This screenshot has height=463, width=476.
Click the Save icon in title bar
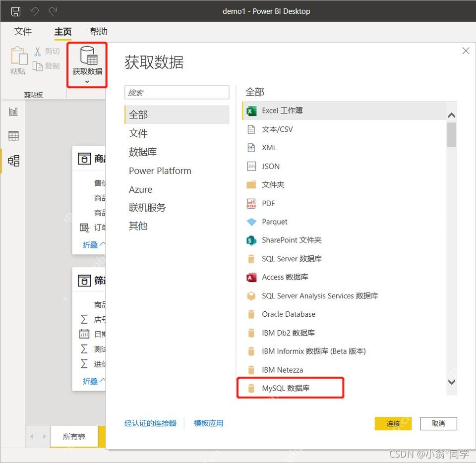pos(16,11)
